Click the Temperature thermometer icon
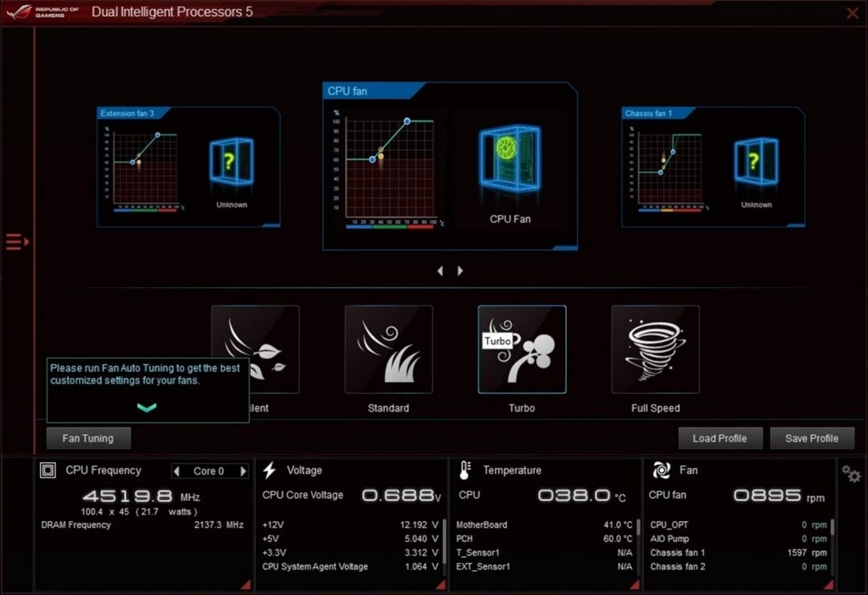Viewport: 868px width, 595px height. (465, 470)
